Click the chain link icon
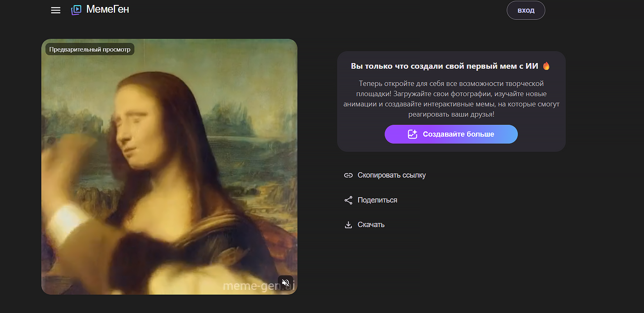The width and height of the screenshot is (644, 313). pos(348,175)
